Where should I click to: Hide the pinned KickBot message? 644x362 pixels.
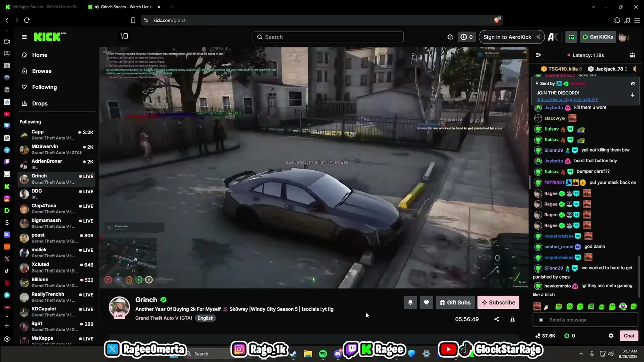[x=633, y=84]
